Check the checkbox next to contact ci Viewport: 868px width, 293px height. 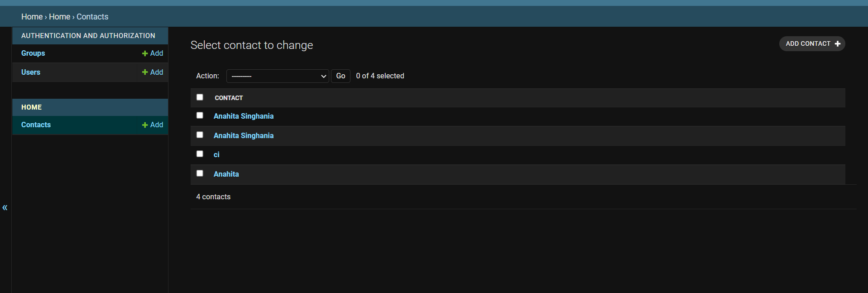pyautogui.click(x=200, y=154)
